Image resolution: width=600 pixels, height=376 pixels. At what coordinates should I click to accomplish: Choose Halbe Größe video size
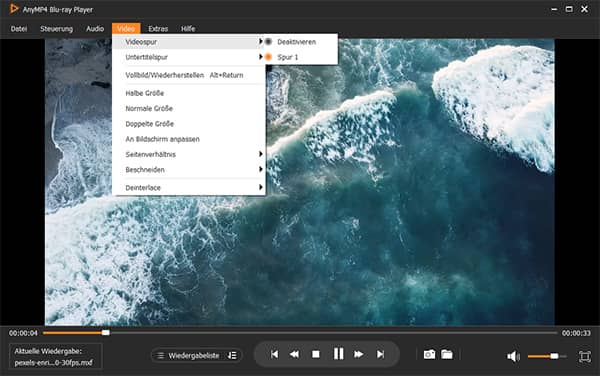click(x=189, y=93)
